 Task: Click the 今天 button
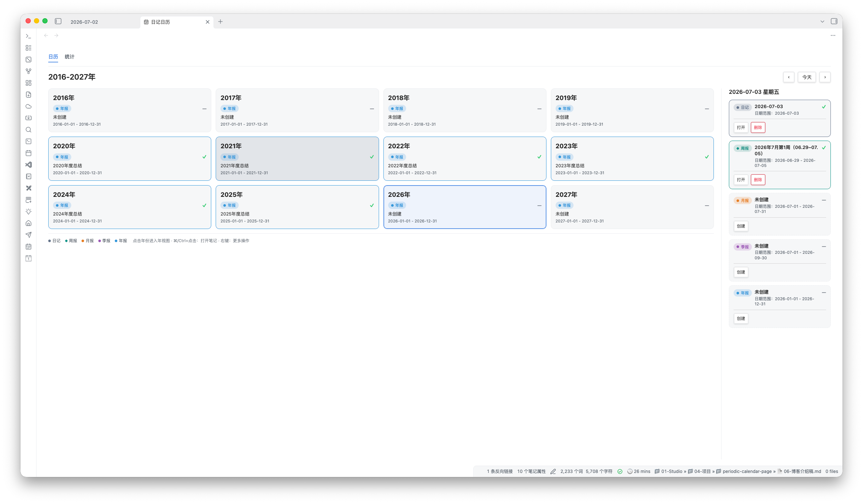click(x=807, y=77)
